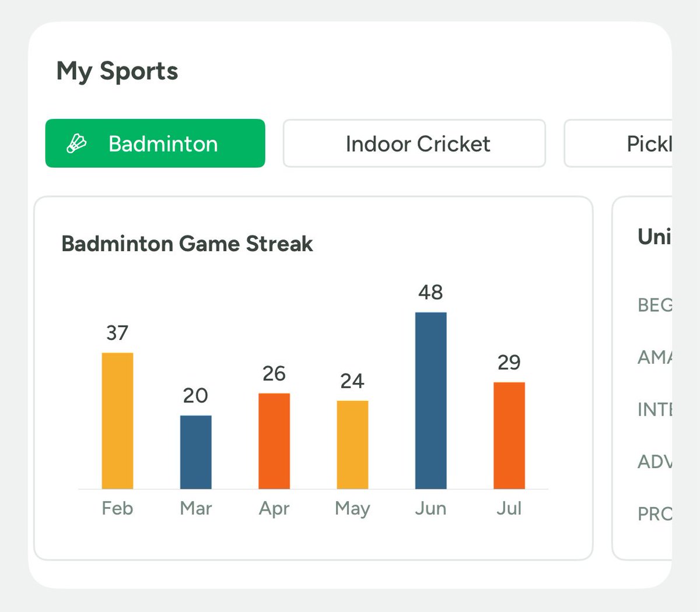Image resolution: width=700 pixels, height=612 pixels.
Task: Click the May bar in the chart
Action: pyautogui.click(x=352, y=445)
